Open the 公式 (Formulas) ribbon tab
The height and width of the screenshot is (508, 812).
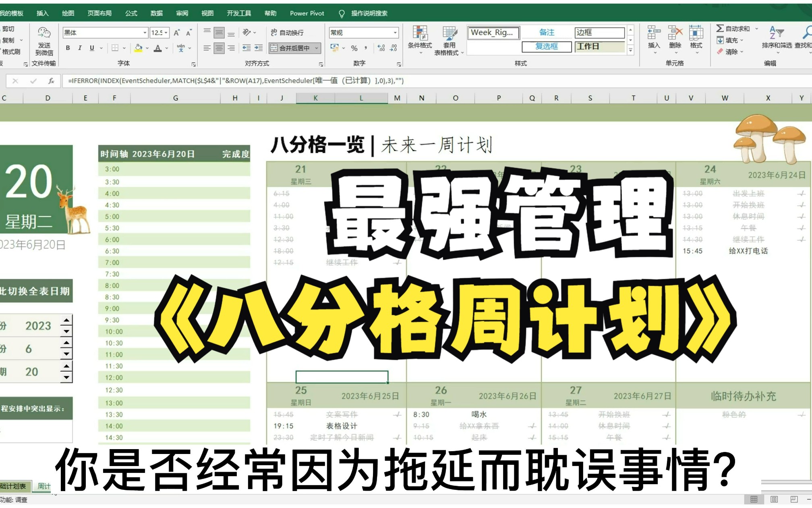131,13
